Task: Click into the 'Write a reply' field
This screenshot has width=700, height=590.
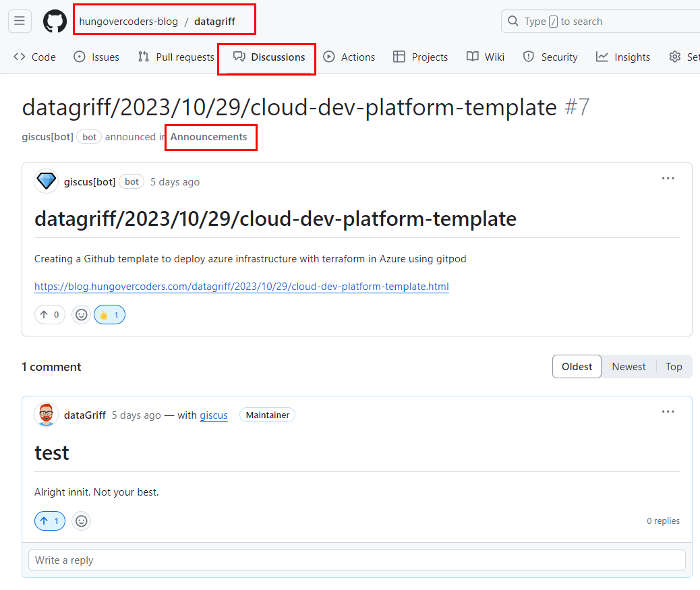Action: pyautogui.click(x=357, y=560)
